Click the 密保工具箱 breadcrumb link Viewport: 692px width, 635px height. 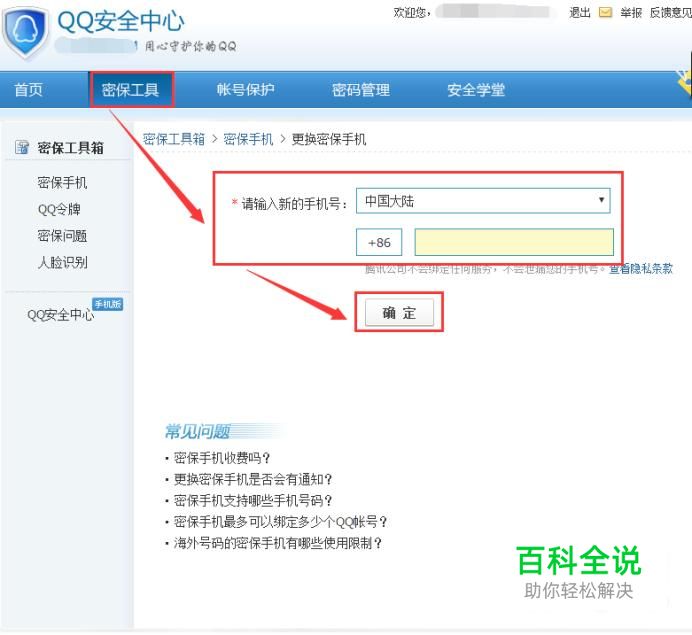174,139
